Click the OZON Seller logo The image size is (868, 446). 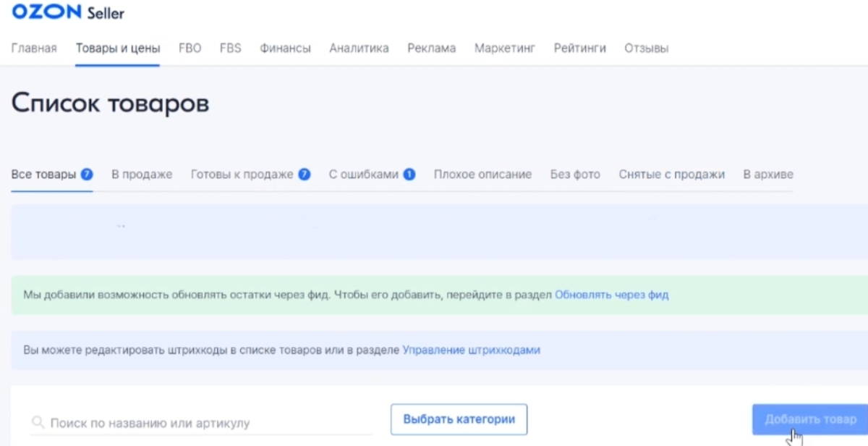(67, 12)
